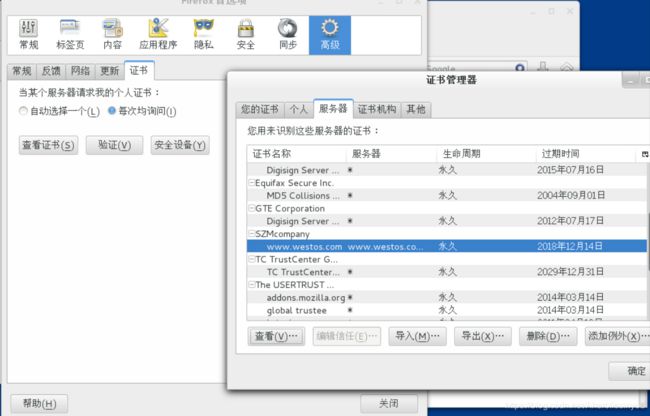The width and height of the screenshot is (650, 416).
Task: Open the 隐私 privacy mask icon
Action: (x=204, y=35)
